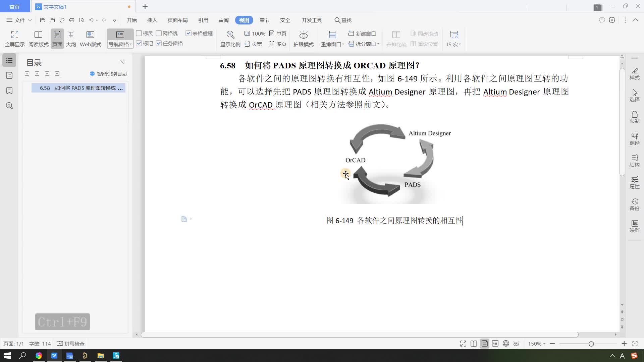
Task: Open the chapter pages icon in left sidebar
Action: tap(9, 75)
